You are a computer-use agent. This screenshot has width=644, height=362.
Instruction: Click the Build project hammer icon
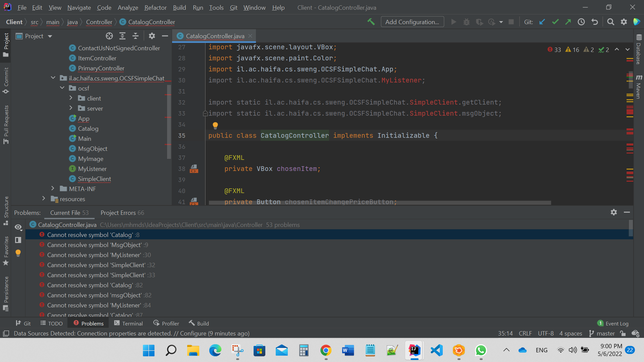371,22
